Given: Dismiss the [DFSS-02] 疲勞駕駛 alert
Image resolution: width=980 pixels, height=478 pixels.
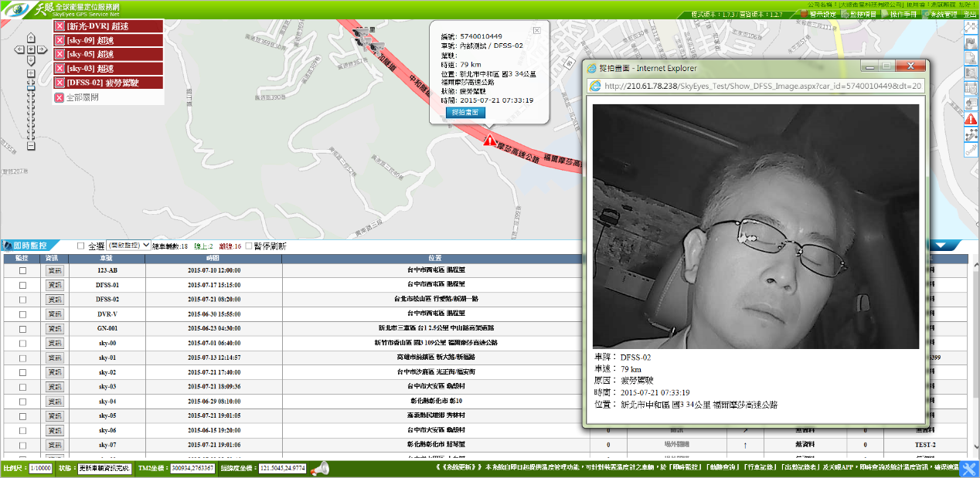Looking at the screenshot, I should (59, 83).
